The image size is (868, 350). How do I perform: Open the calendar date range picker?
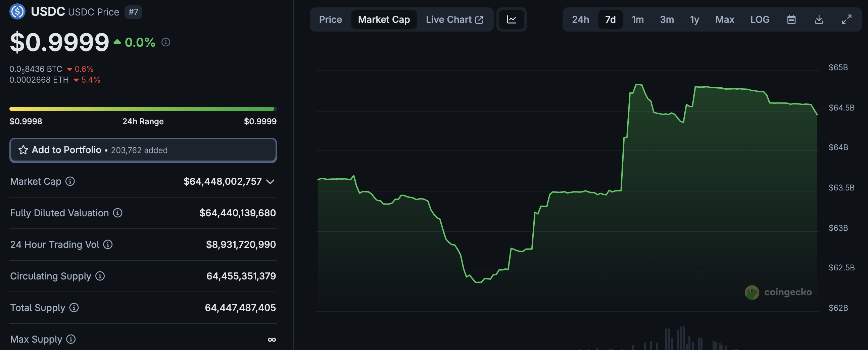point(791,19)
